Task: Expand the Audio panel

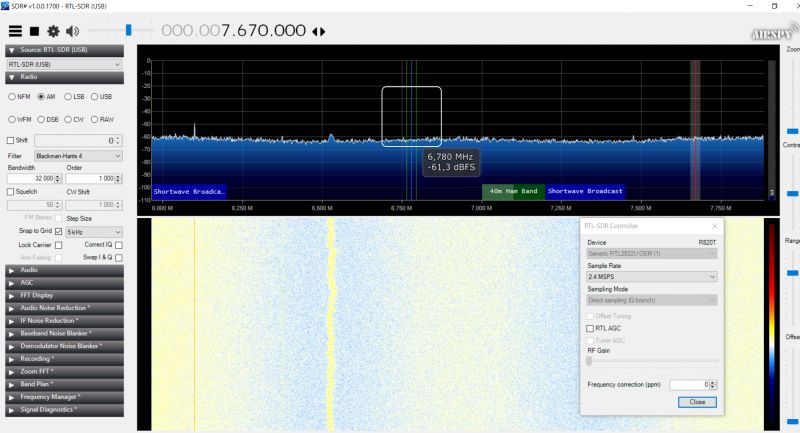Action: (x=64, y=270)
